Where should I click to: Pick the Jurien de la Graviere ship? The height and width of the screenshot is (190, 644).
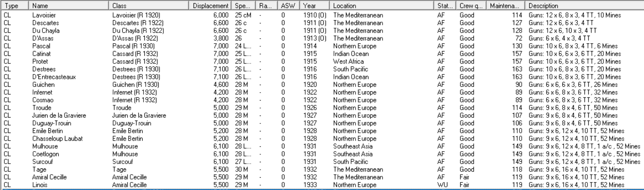[x=59, y=115]
